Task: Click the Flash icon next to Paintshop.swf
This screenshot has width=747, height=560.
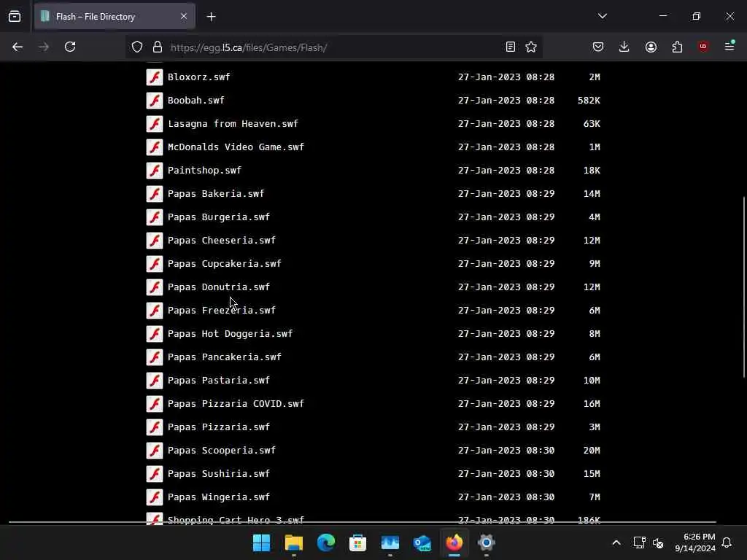Action: [x=155, y=171]
